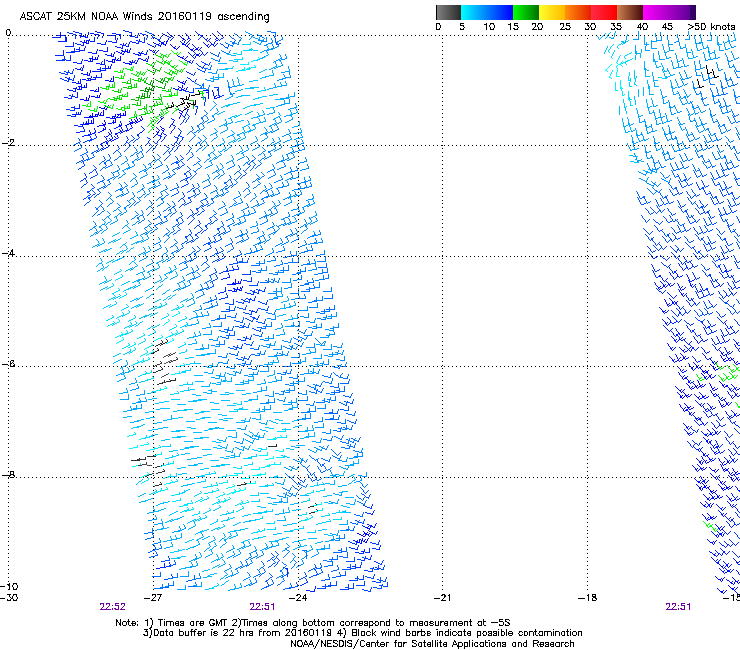
Task: Click the gray 0-5 knots color swatch
Action: click(x=449, y=12)
